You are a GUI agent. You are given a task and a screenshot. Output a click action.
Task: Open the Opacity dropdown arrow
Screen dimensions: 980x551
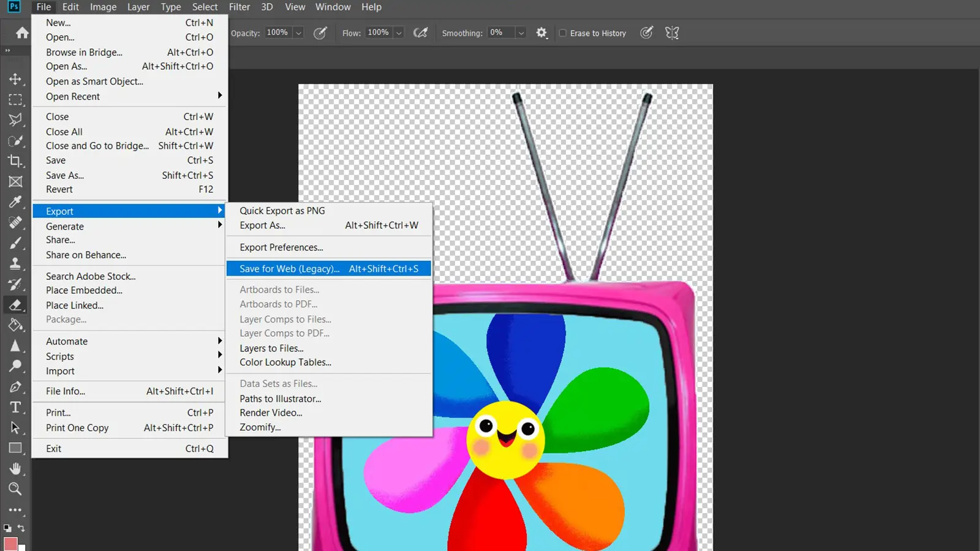coord(298,33)
